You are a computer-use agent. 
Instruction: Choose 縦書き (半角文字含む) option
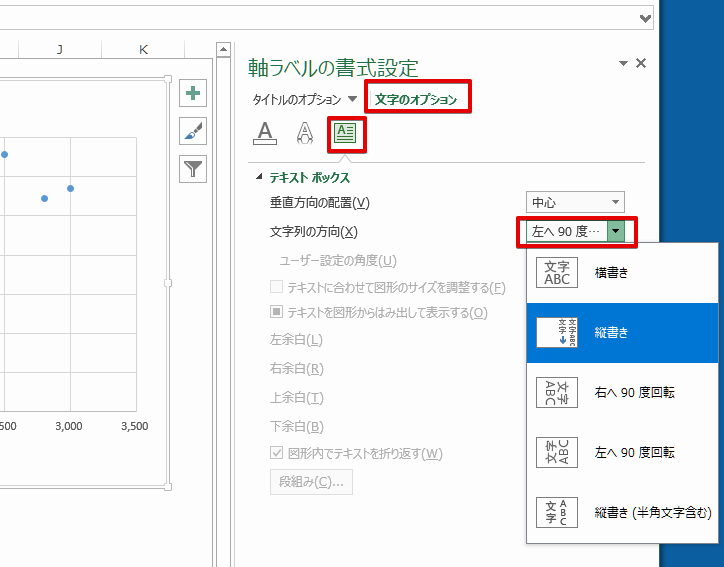click(622, 513)
